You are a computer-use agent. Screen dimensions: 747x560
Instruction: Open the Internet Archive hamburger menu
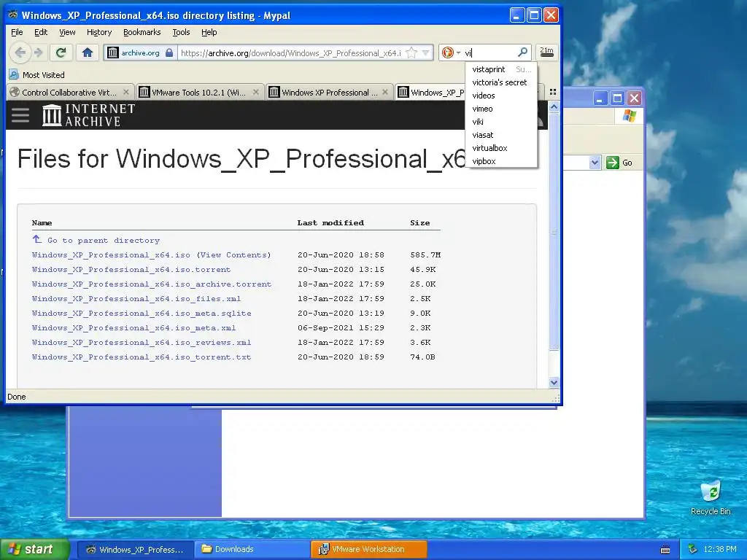click(x=20, y=115)
